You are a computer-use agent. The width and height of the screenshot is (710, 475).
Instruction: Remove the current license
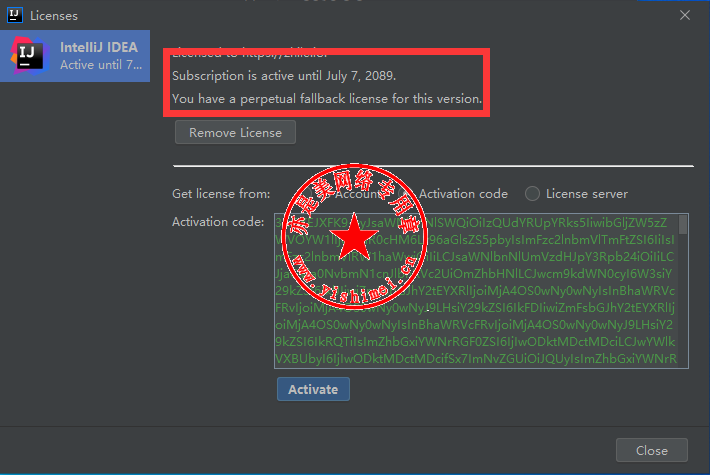235,132
